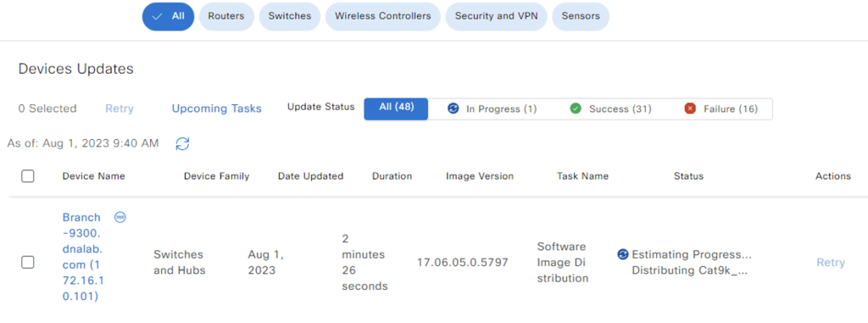The height and width of the screenshot is (323, 868).
Task: Select the Security and VPN filter chip
Action: tap(496, 17)
